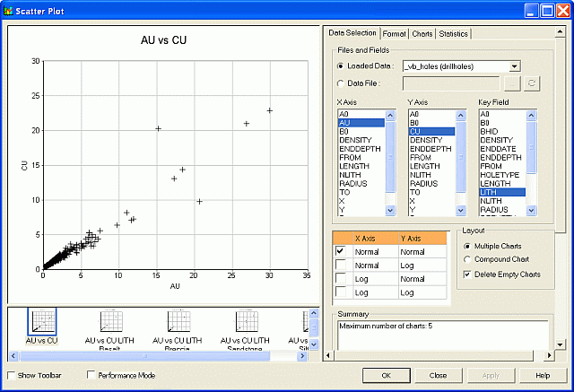574x392 pixels.
Task: Select the AU vs CU LITH Breccia chart icon
Action: tap(181, 322)
